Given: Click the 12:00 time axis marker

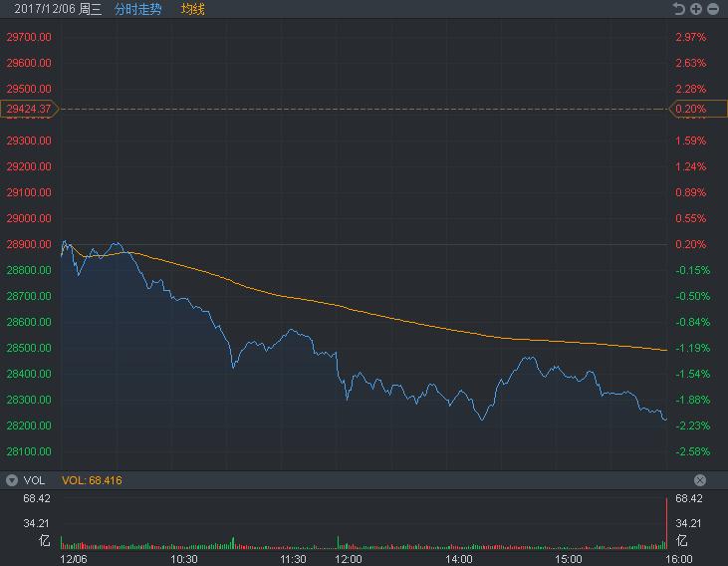Looking at the screenshot, I should coord(350,559).
